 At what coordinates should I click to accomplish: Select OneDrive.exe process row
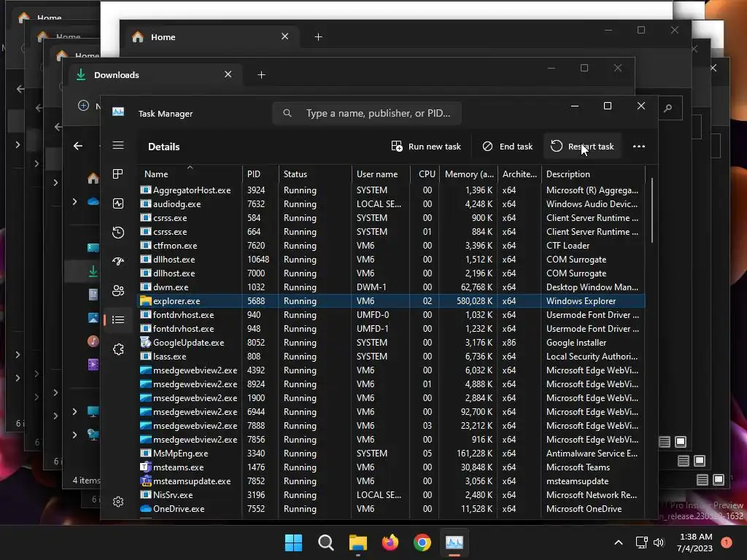point(392,508)
